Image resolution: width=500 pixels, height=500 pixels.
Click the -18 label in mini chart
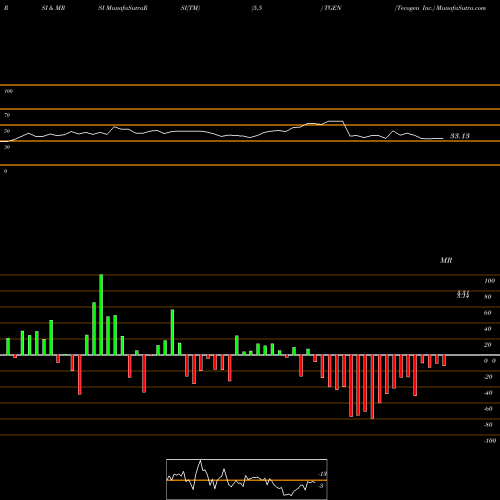point(323,474)
